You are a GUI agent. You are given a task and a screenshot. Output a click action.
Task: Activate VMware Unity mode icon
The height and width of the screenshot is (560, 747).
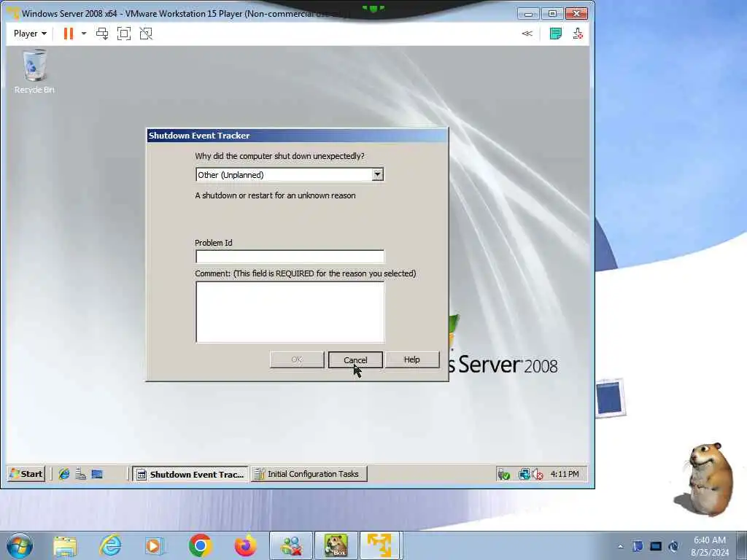coord(146,34)
